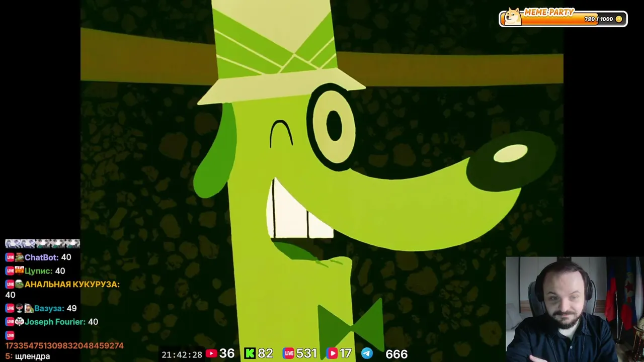Click the Doge icon on Meme Party bar
644x362 pixels.
pyautogui.click(x=513, y=17)
